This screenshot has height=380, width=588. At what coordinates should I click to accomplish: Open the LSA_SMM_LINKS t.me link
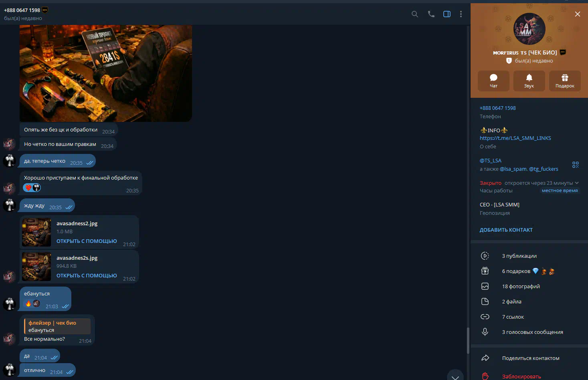(515, 138)
